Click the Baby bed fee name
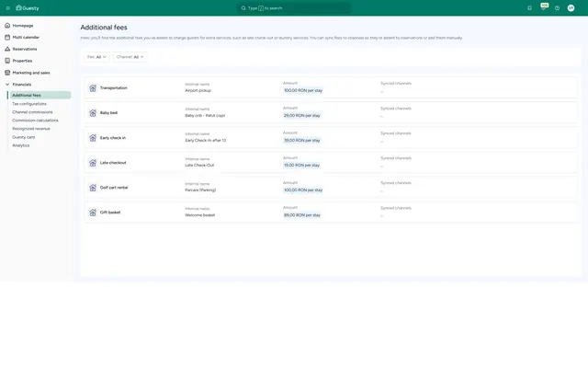 [x=108, y=112]
